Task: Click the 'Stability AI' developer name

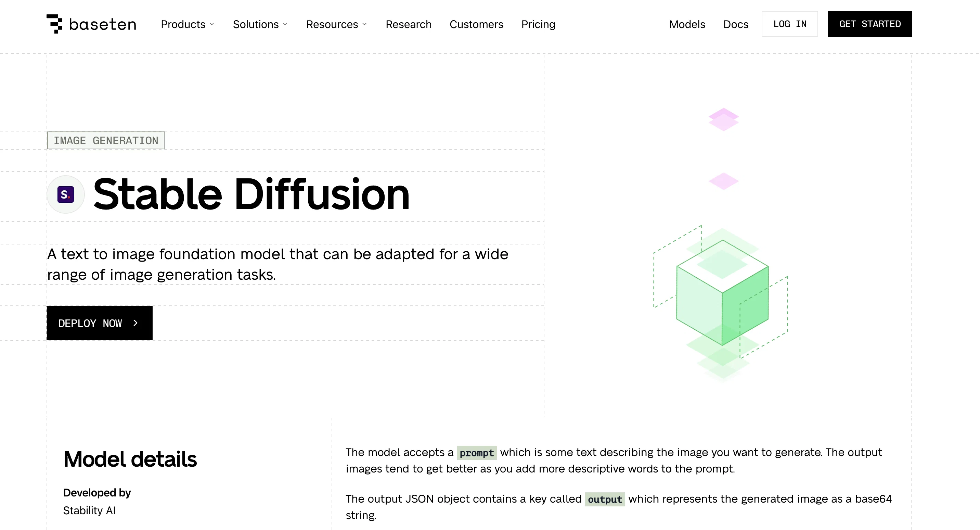Action: click(89, 510)
